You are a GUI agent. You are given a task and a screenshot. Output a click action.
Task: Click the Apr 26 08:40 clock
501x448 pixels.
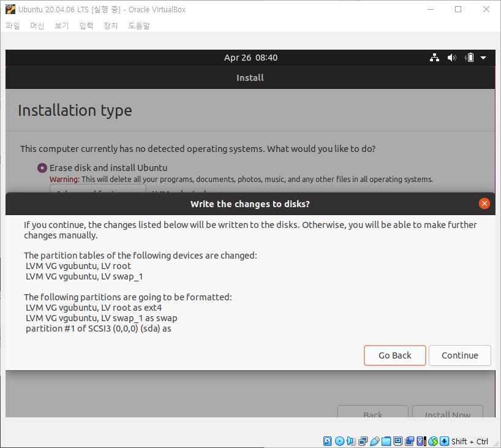click(250, 58)
